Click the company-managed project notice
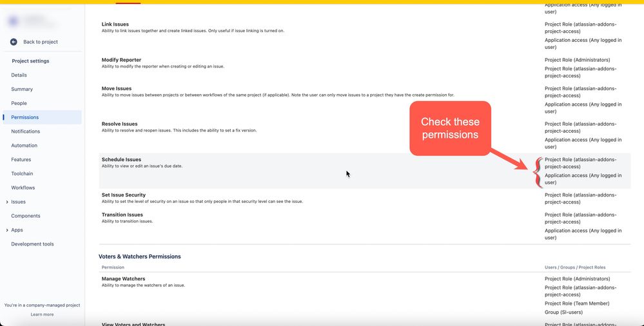The image size is (644, 326). (43, 305)
